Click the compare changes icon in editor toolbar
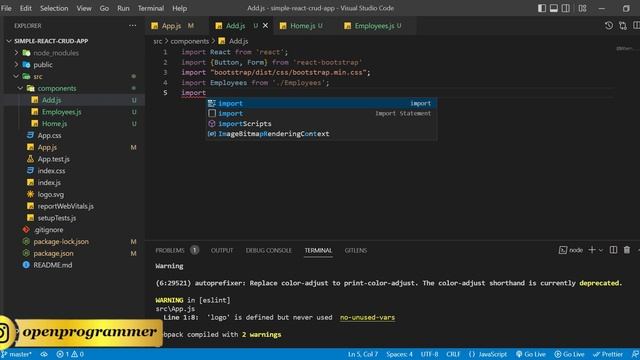 click(622, 26)
